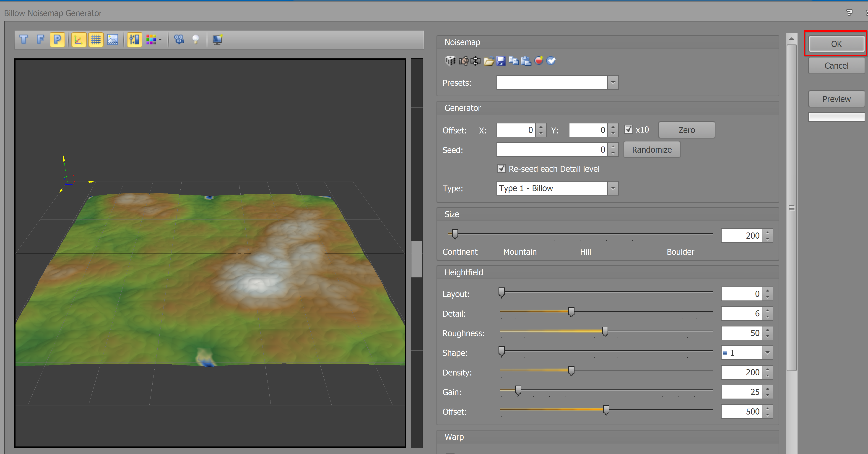Image resolution: width=868 pixels, height=454 pixels.
Task: Click the dice randomize noisemap icon
Action: tap(450, 61)
